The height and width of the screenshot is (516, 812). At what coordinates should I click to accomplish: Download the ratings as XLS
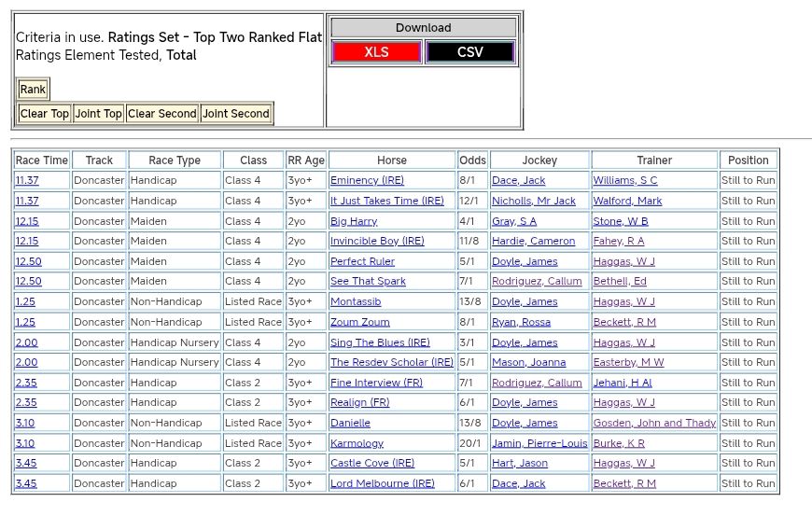click(x=377, y=52)
